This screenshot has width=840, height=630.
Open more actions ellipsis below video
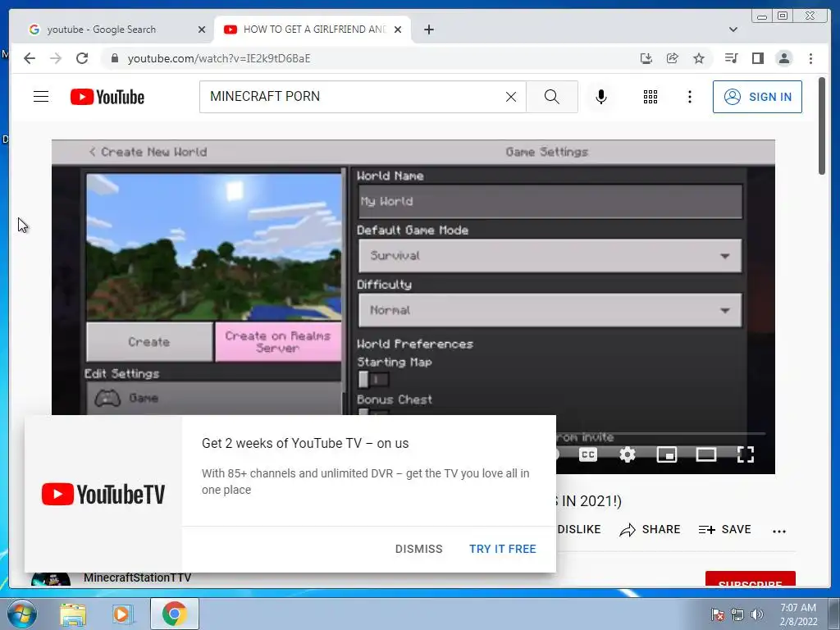[x=779, y=531]
